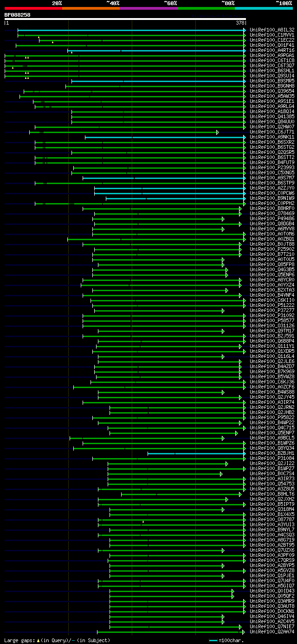This screenshot has width=297, height=644.
Task: Select the UniRef100_A4CSQ3 label
Action: coord(272,535)
